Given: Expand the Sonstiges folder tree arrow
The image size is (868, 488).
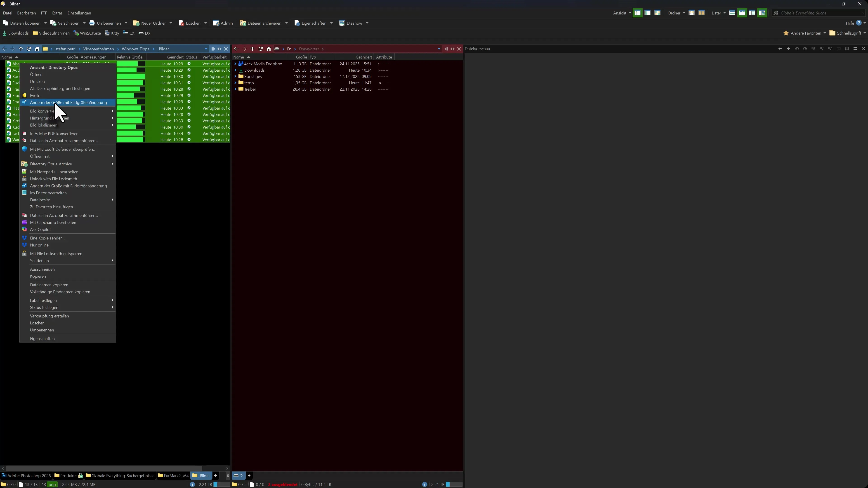Looking at the screenshot, I should coord(235,76).
